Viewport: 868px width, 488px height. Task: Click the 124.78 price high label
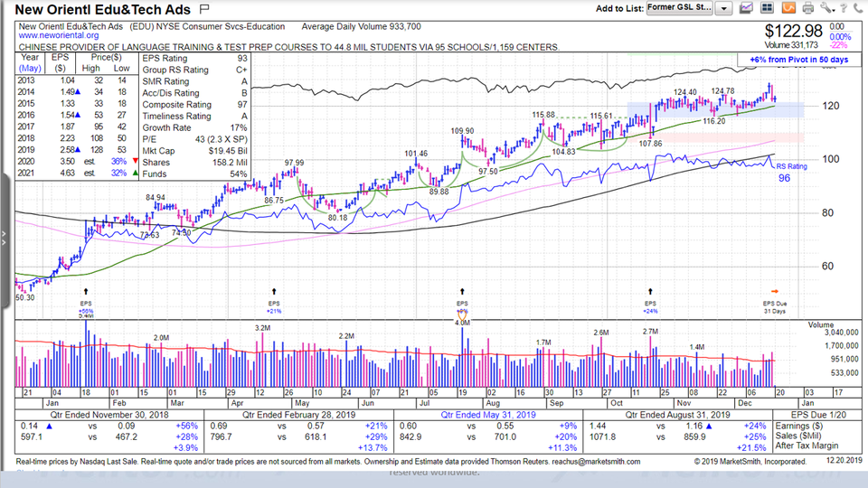coord(723,90)
